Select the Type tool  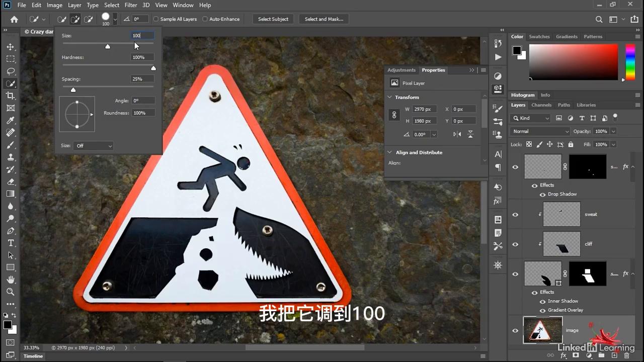coord(11,243)
